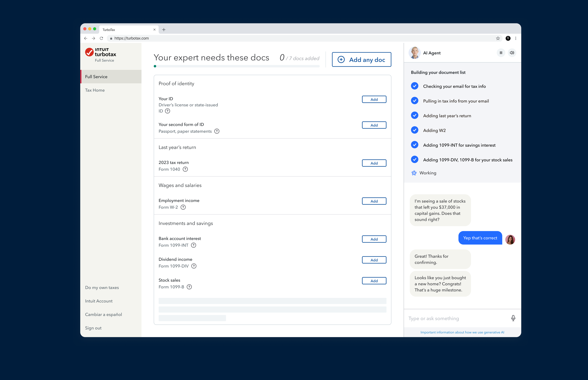
Task: Click the browser forward arrow
Action: pos(93,38)
